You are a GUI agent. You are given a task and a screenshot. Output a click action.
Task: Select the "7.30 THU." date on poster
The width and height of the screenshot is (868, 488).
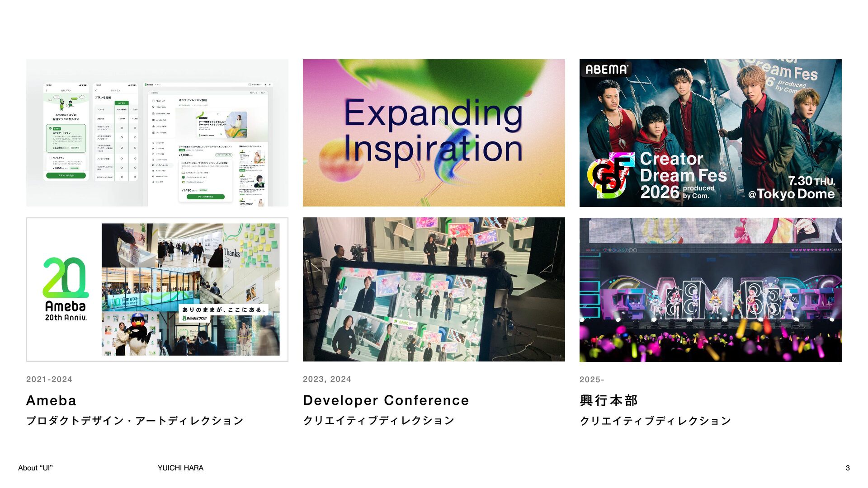[x=811, y=181]
